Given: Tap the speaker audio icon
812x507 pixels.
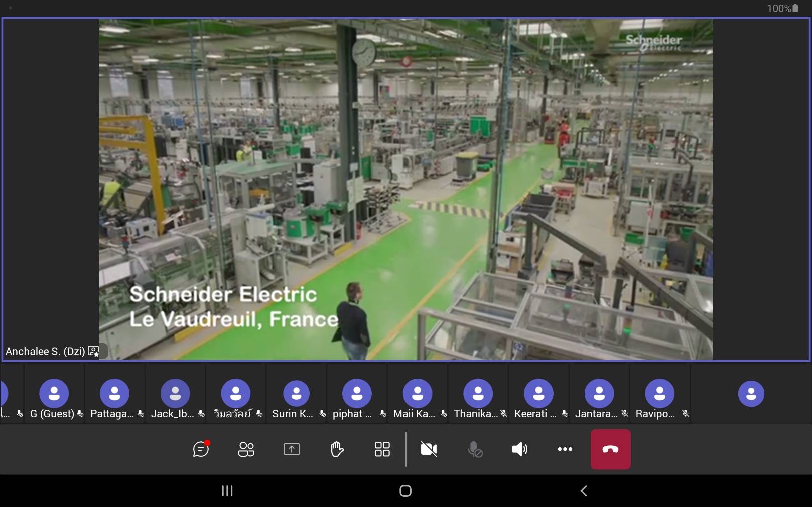Looking at the screenshot, I should pos(519,449).
